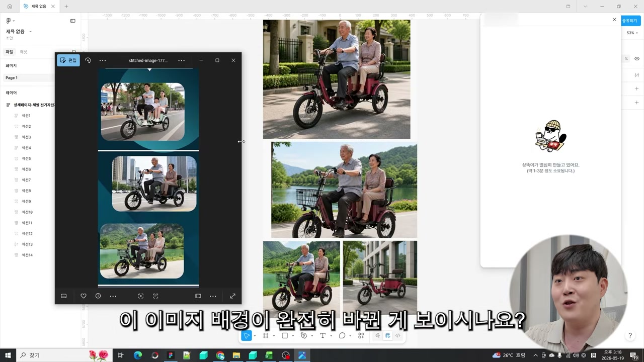
Task: Open the 53% zoom level dropdown
Action: point(632,33)
